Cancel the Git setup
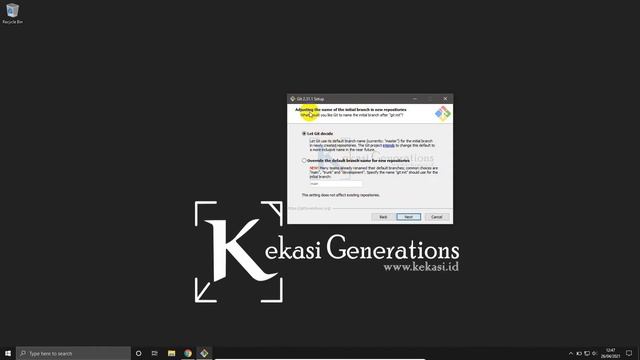This screenshot has width=640, height=360. [437, 217]
